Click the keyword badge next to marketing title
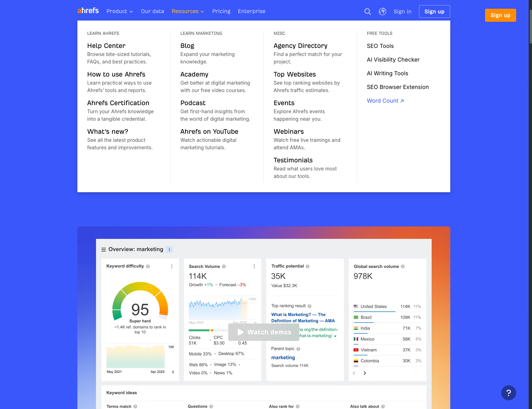532x409 pixels. pyautogui.click(x=169, y=249)
